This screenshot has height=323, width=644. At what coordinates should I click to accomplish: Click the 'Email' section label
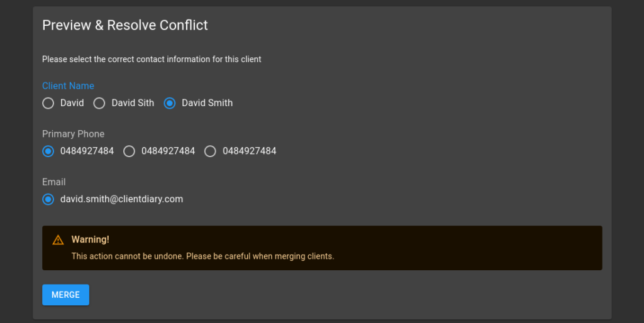click(x=54, y=182)
